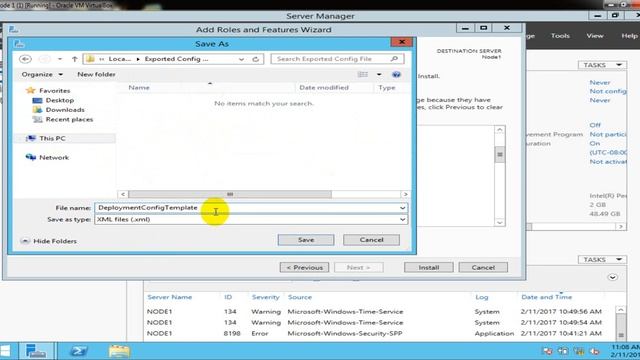Open the View menu in Server Manager
This screenshot has width=640, height=360.
[x=595, y=36]
